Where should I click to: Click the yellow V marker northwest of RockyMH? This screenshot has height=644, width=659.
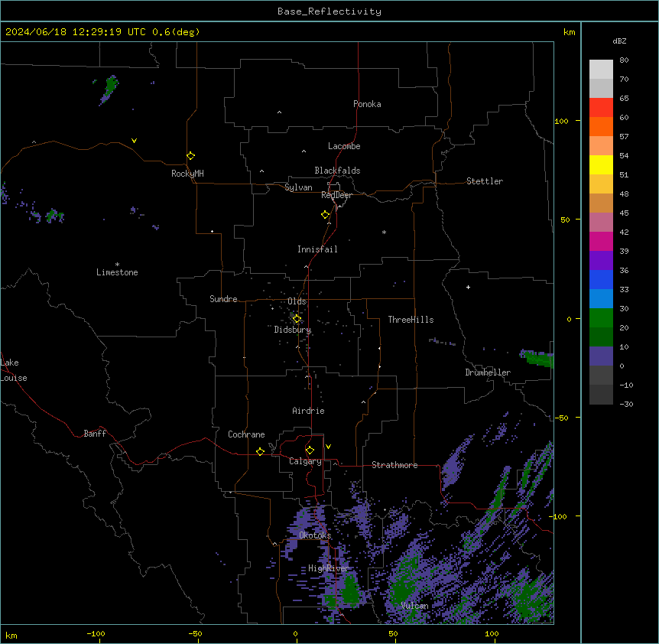[134, 141]
